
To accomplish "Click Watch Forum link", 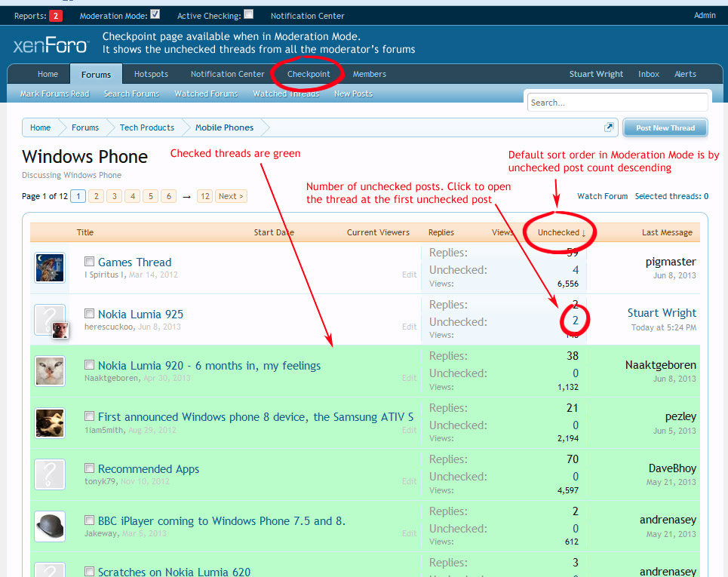I will [602, 196].
